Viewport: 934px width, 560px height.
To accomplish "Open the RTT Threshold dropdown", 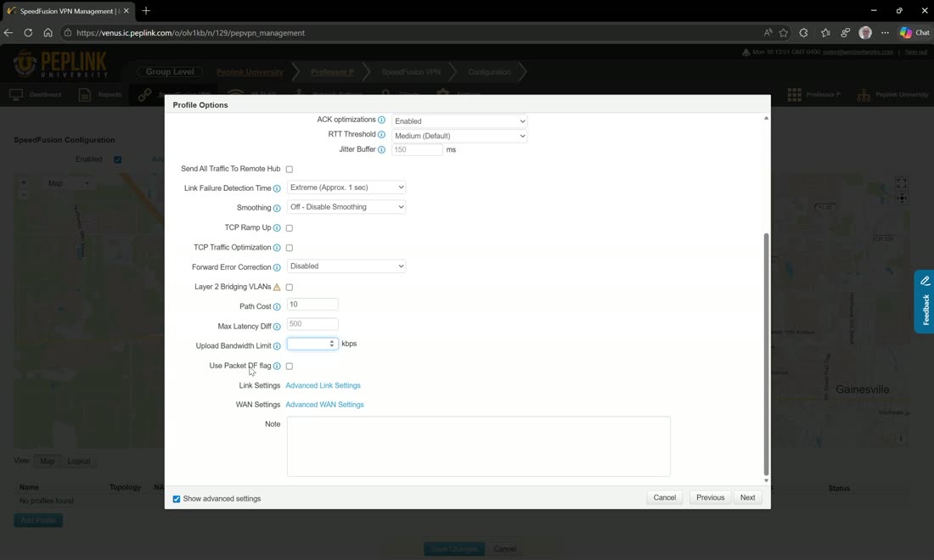I will point(459,136).
